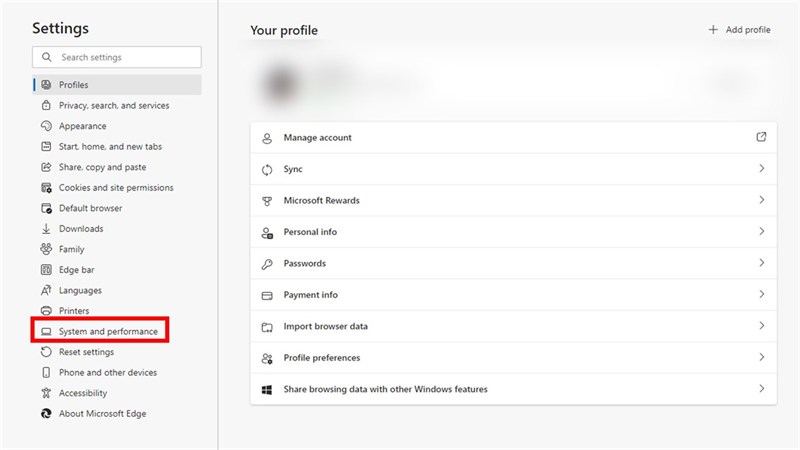
Task: Click the Passwords key icon
Action: click(267, 264)
